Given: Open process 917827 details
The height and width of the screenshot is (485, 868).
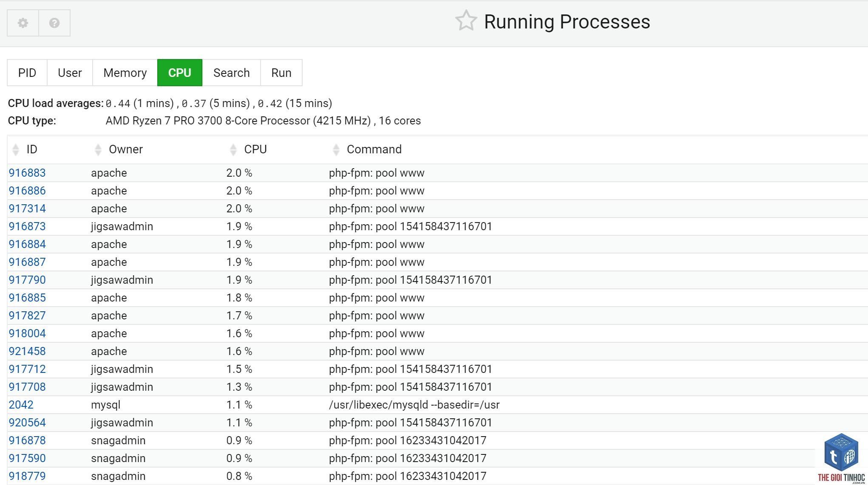Looking at the screenshot, I should [x=27, y=316].
